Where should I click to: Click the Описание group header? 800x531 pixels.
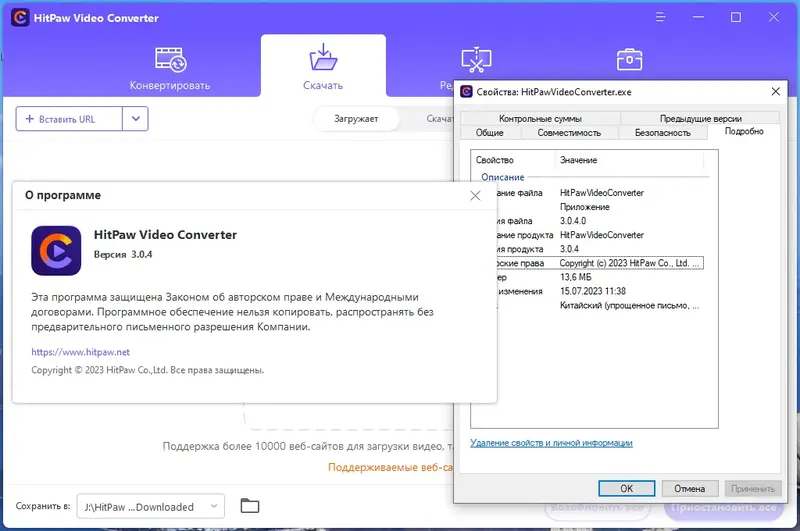click(x=503, y=177)
